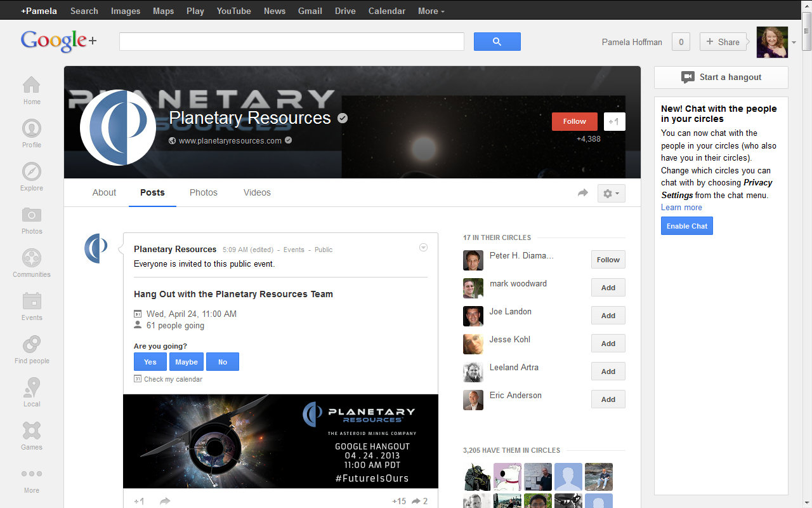Open Profile in the left sidebar
812x508 pixels.
pos(32,134)
